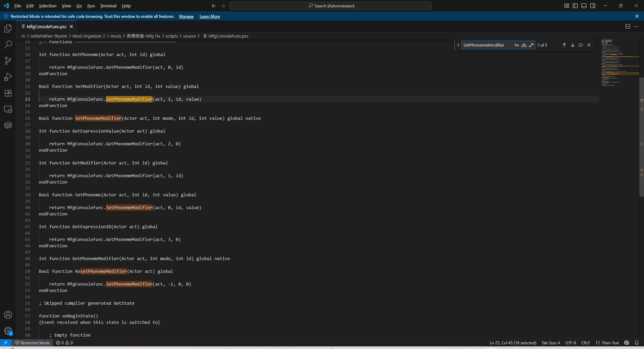Change end of line sequence CRLF
This screenshot has width=644, height=349.
point(586,343)
